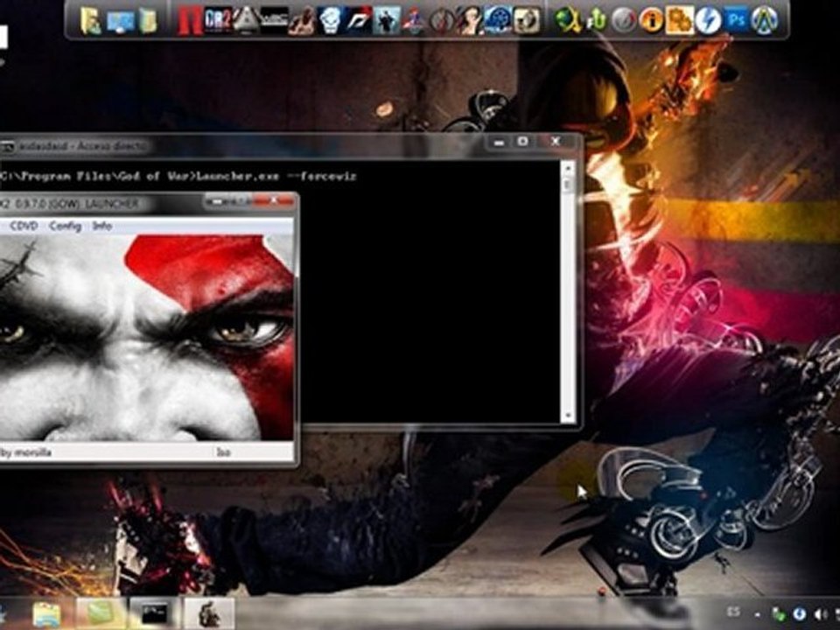Close the command prompt window

coord(556,142)
